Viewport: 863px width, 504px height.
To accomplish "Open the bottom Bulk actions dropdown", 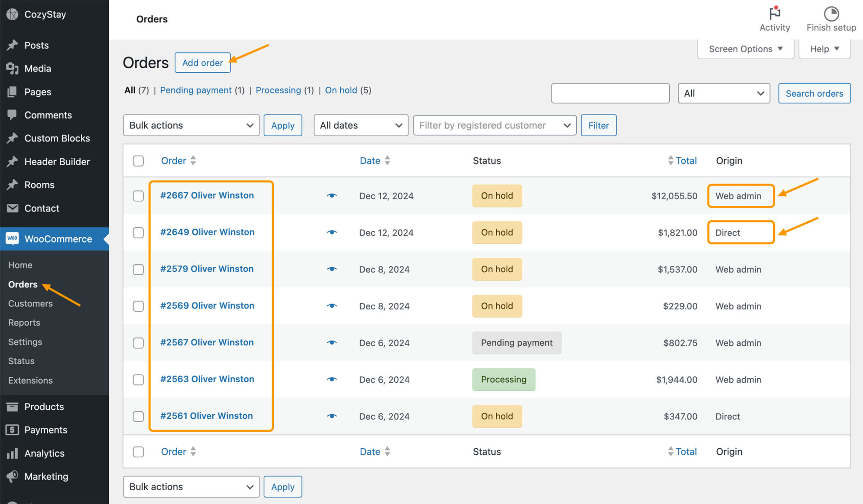I will [191, 486].
